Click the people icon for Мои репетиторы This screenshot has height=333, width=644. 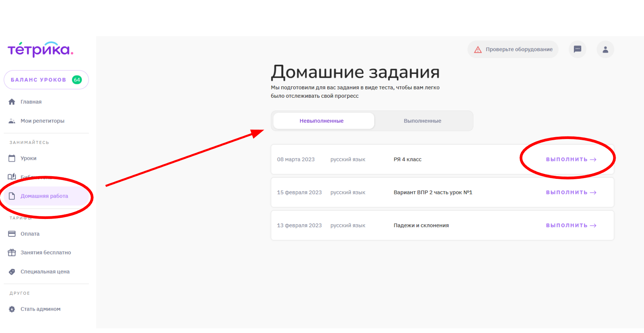coord(12,121)
